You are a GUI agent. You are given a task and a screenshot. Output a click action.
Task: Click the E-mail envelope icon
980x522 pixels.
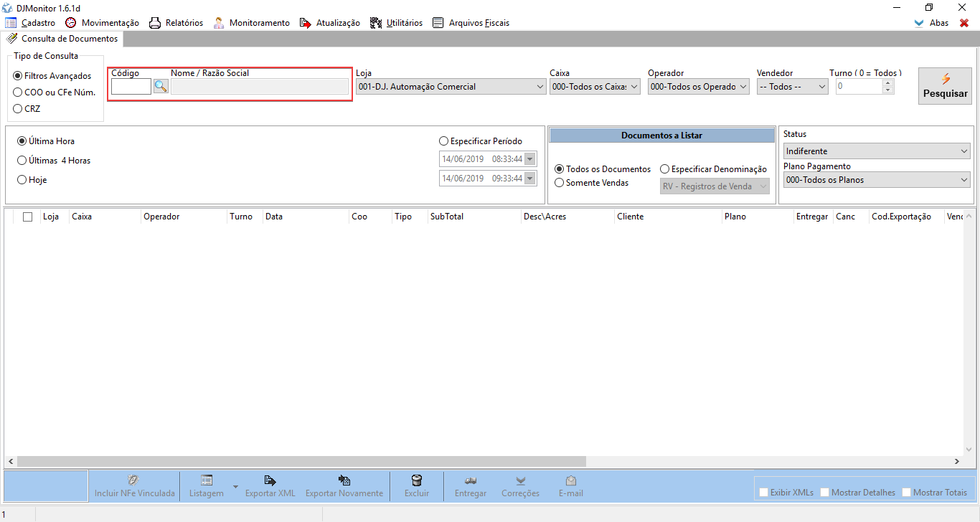tap(570, 480)
